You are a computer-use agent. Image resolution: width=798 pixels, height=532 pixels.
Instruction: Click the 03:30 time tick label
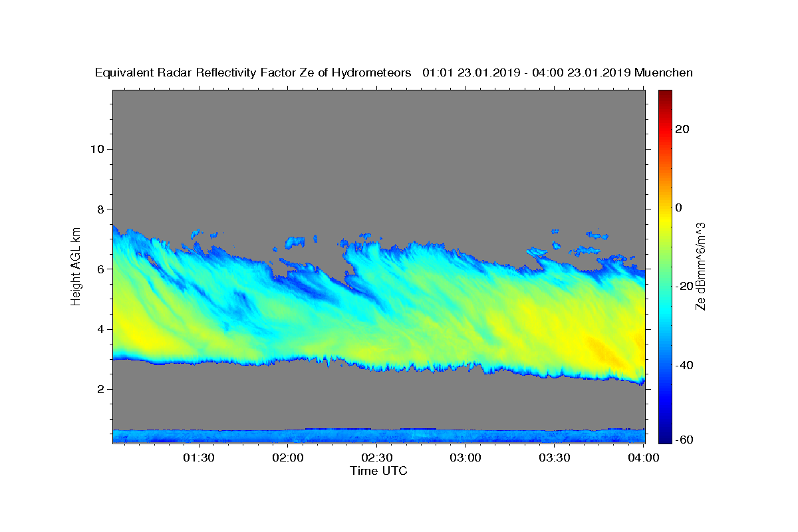(554, 458)
